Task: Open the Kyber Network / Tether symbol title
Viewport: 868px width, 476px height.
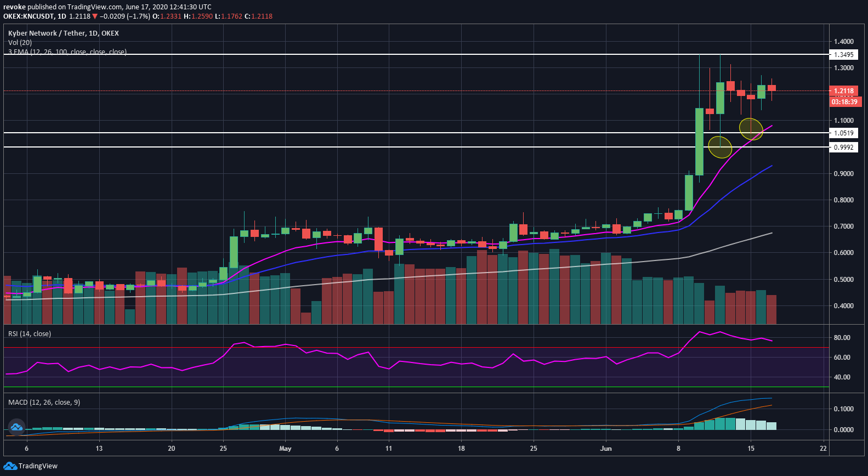Action: coord(63,33)
